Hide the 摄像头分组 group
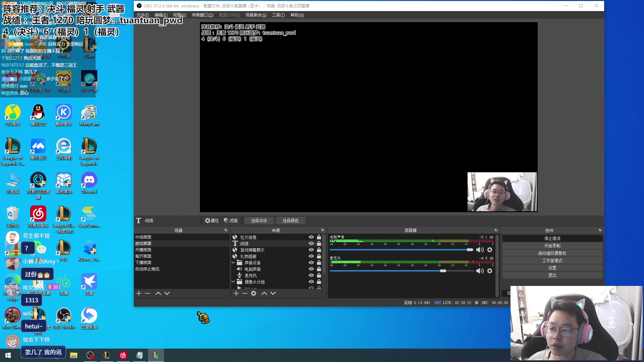The image size is (644, 362). (x=311, y=282)
